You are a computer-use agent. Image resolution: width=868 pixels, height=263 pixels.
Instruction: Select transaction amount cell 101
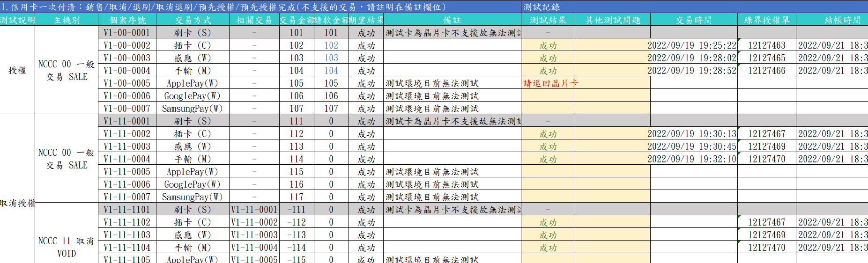[x=297, y=32]
